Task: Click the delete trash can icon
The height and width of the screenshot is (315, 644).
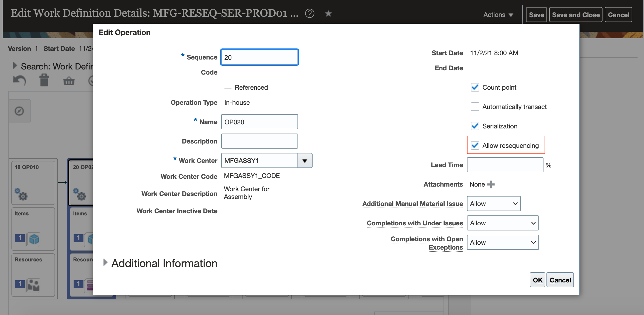Action: coord(44,80)
